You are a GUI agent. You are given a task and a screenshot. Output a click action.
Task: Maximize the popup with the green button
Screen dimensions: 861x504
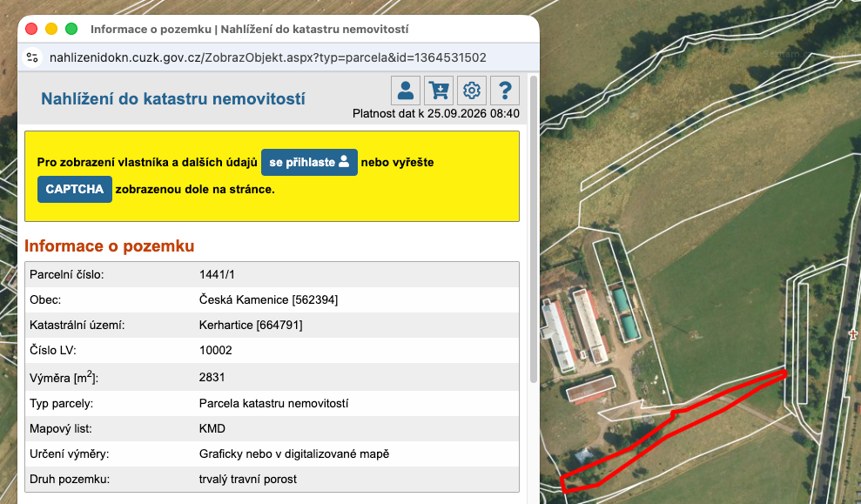tap(71, 29)
